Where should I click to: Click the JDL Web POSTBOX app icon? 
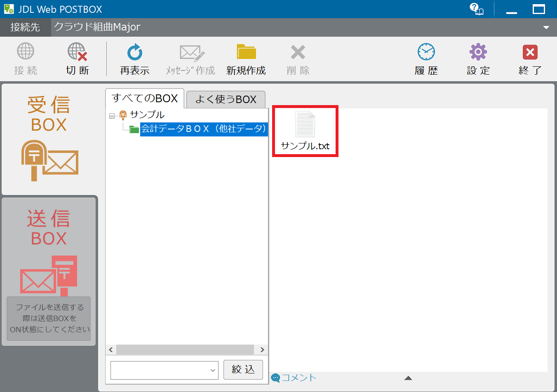pyautogui.click(x=9, y=9)
